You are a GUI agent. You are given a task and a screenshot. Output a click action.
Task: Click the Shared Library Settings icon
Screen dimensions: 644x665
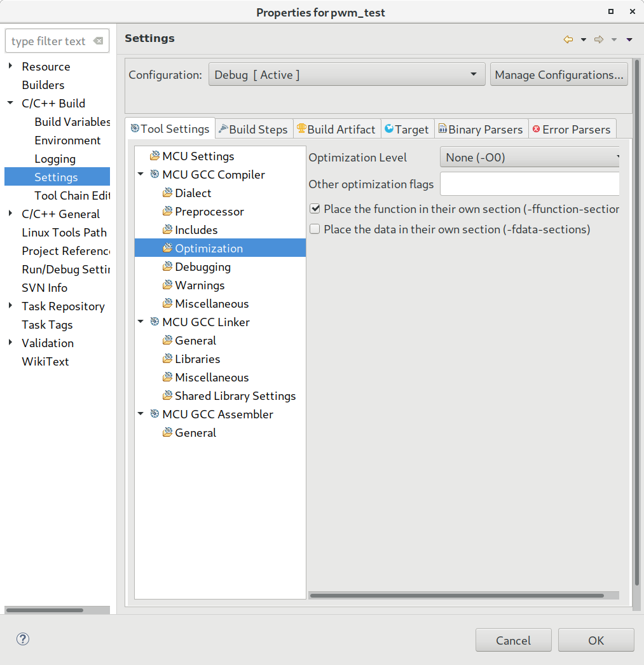168,395
